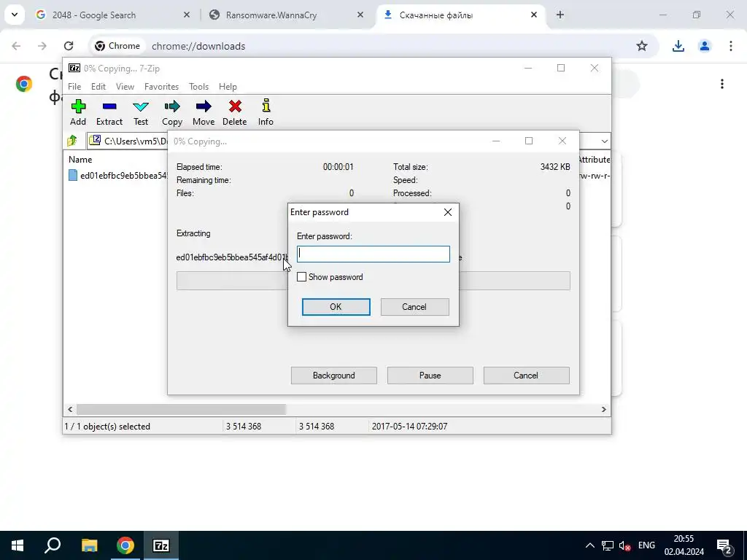Click the Chrome back arrow
747x560 pixels.
tap(16, 46)
